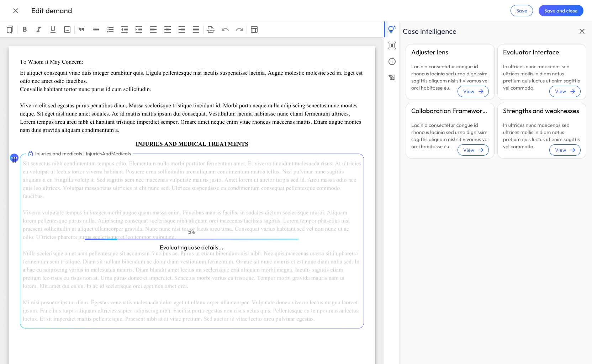Click the Save button
Image resolution: width=592 pixels, height=364 pixels.
[522, 11]
